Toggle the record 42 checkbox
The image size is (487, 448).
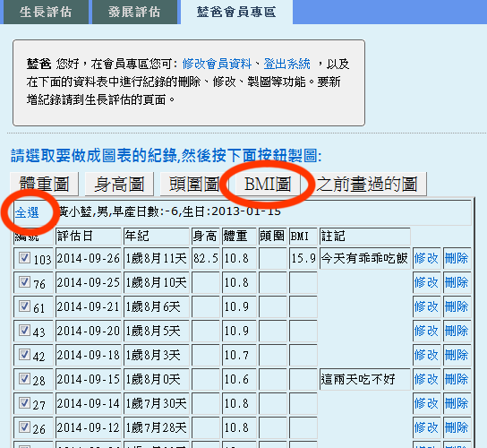point(24,355)
